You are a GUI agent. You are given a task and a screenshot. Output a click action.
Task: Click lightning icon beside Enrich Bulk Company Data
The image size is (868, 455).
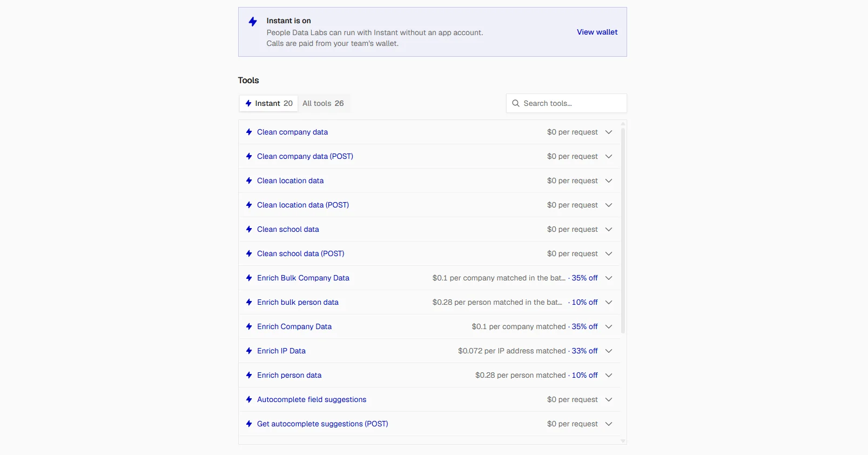[249, 278]
